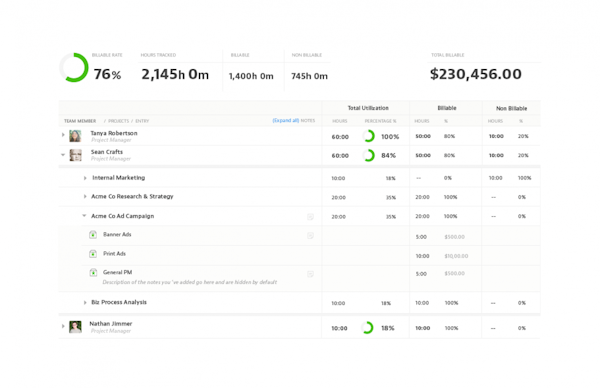Click the 745h 0m non billable value

[309, 76]
